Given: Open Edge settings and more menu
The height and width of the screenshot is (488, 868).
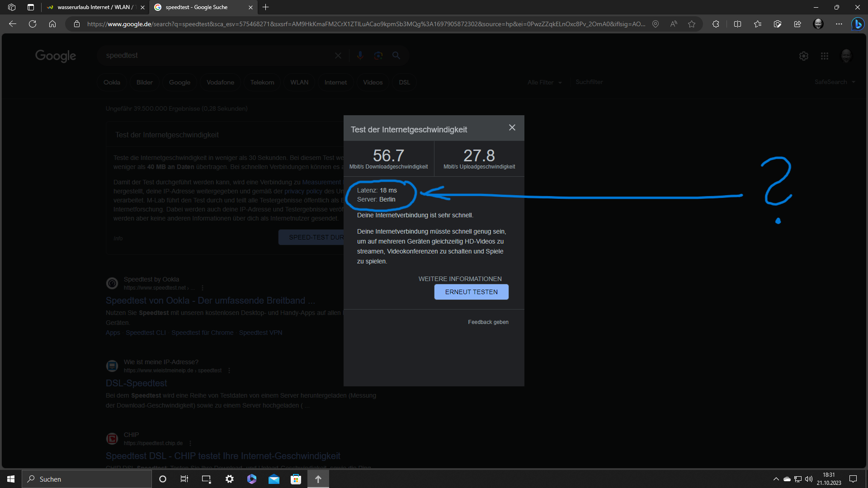Looking at the screenshot, I should 839,24.
